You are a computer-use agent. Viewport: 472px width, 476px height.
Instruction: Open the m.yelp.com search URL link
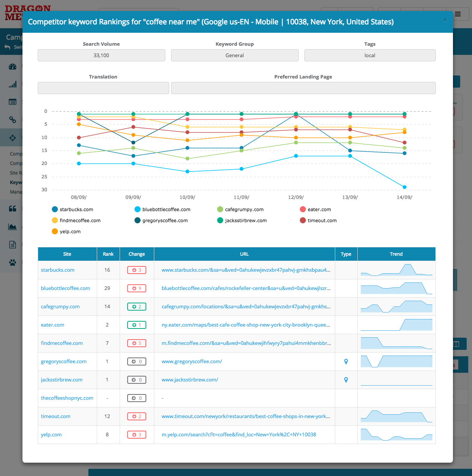pyautogui.click(x=238, y=435)
